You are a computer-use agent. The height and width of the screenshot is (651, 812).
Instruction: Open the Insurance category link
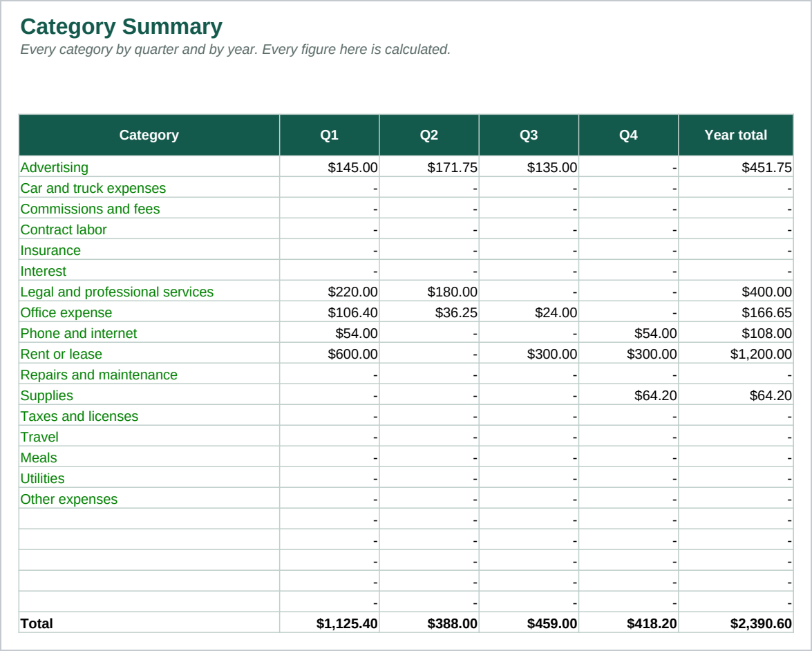(50, 251)
